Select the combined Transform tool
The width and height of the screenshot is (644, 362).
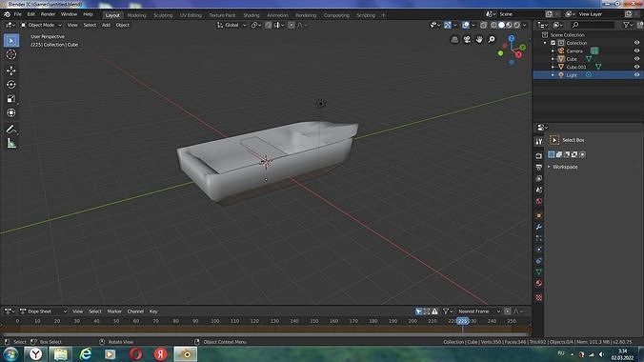[11, 112]
